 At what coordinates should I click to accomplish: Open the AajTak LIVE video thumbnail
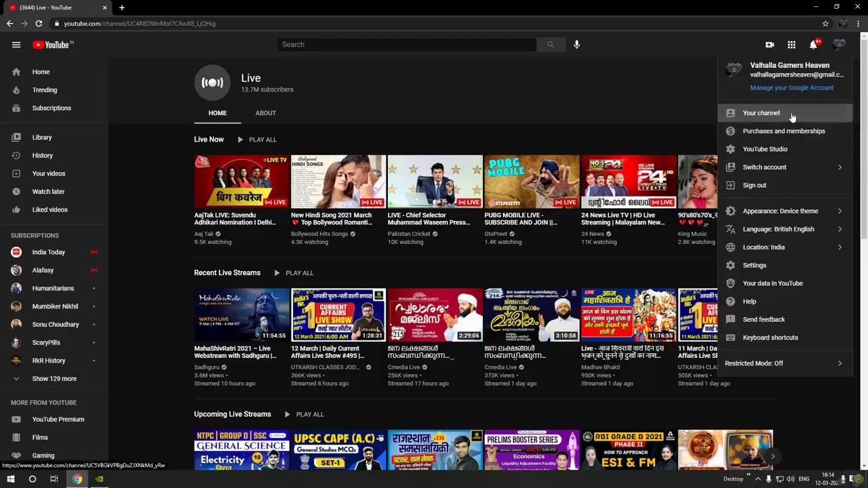click(x=241, y=182)
